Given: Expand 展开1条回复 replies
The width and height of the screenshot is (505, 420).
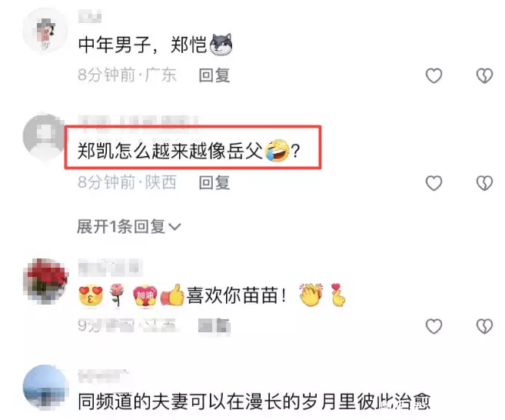Looking at the screenshot, I should click(x=128, y=227).
